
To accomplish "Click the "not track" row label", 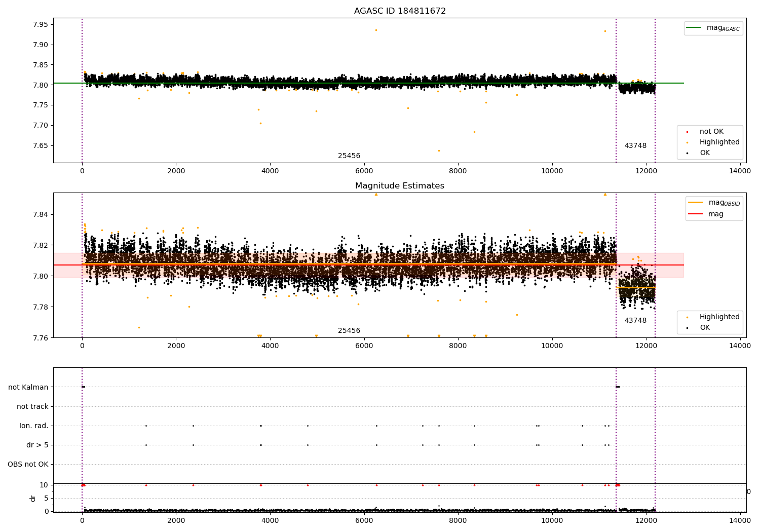I will (32, 407).
